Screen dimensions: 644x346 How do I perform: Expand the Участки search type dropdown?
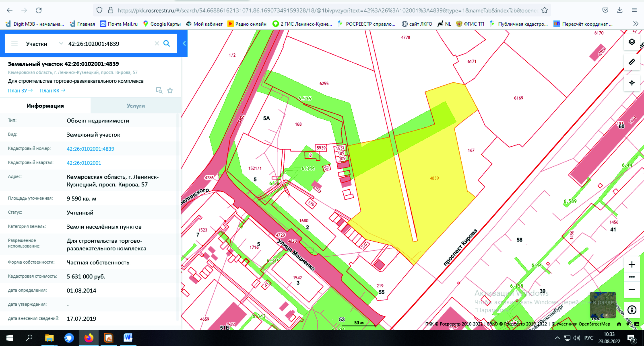click(x=61, y=44)
